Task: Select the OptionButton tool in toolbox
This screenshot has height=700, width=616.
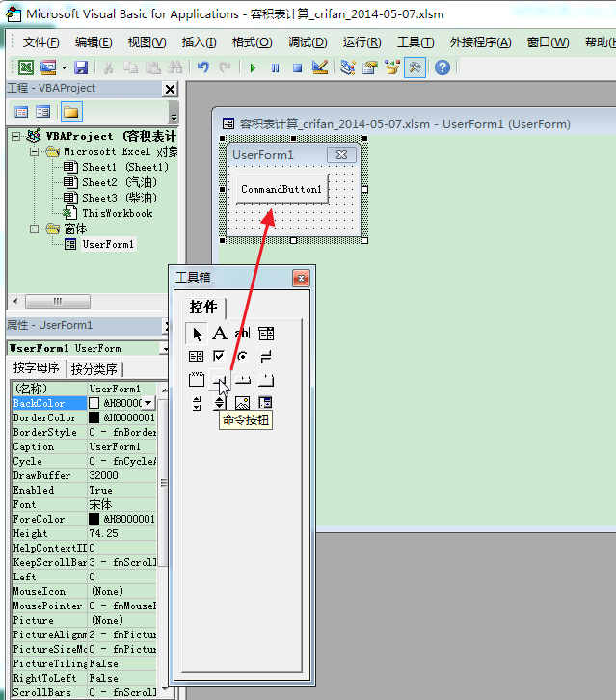Action: coord(242,356)
